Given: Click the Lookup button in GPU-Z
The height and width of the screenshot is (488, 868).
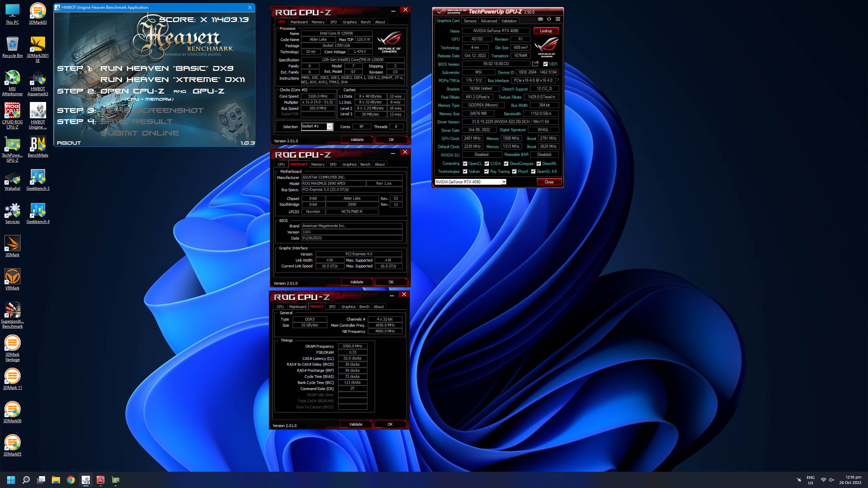Looking at the screenshot, I should point(546,31).
